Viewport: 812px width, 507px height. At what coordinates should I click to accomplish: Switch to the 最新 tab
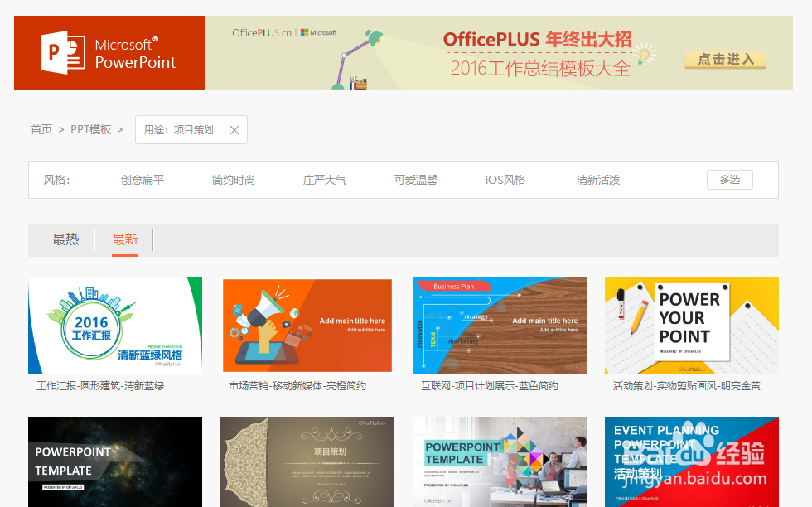coord(125,239)
